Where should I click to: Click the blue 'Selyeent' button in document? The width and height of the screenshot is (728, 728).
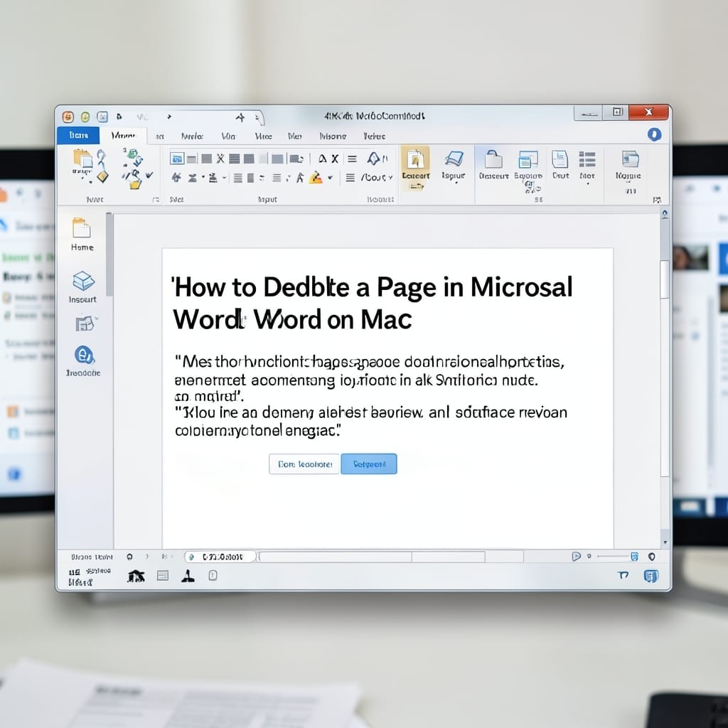pos(369,464)
